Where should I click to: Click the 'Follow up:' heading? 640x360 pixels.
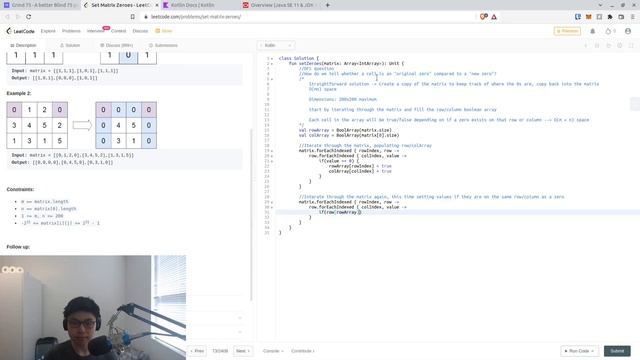(x=18, y=247)
